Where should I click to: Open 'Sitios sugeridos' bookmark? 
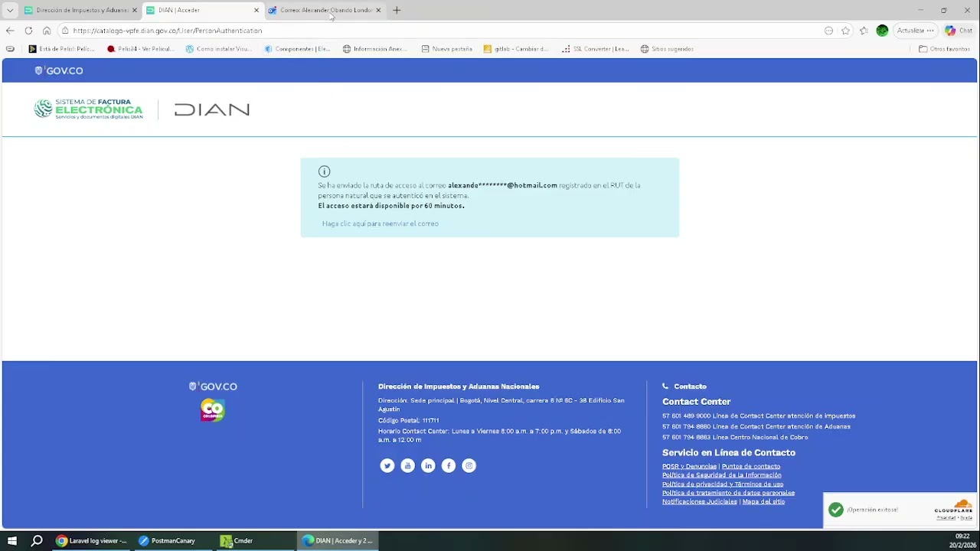pos(667,49)
